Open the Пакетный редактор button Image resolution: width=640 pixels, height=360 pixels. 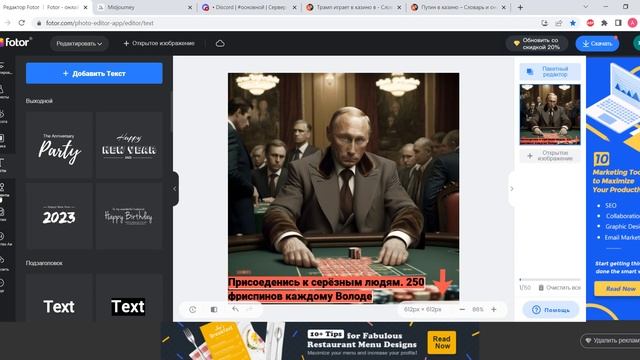pos(550,72)
